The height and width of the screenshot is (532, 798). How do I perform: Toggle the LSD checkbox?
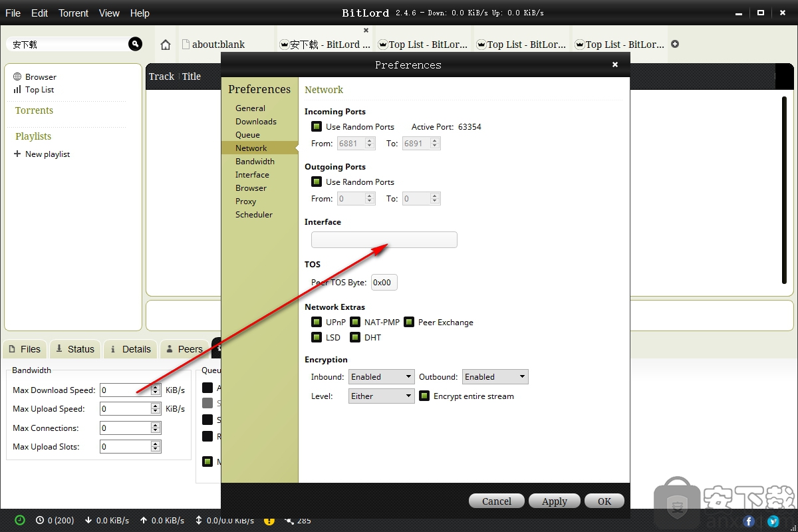(317, 337)
